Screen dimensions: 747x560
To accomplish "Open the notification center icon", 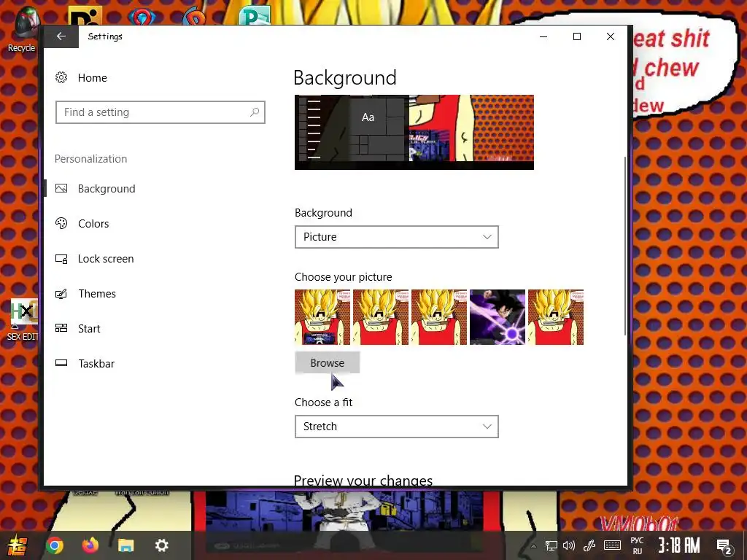I will [x=724, y=546].
